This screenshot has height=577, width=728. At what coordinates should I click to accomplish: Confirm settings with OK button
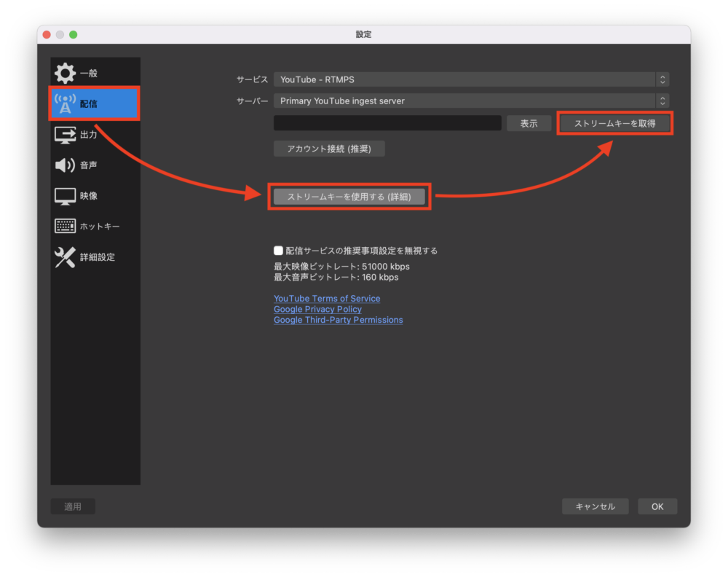657,506
